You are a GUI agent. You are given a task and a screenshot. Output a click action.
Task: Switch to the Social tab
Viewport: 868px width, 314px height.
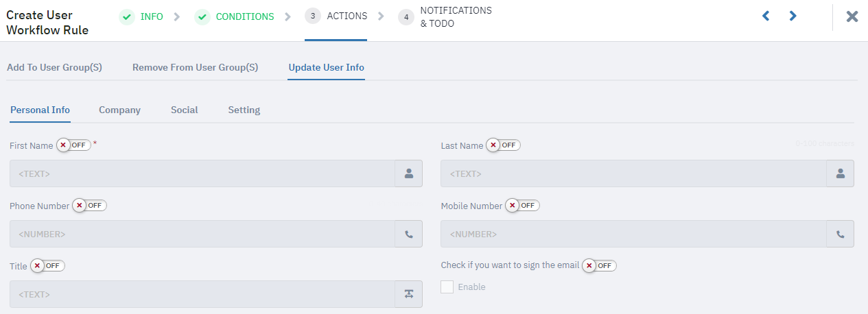(185, 110)
